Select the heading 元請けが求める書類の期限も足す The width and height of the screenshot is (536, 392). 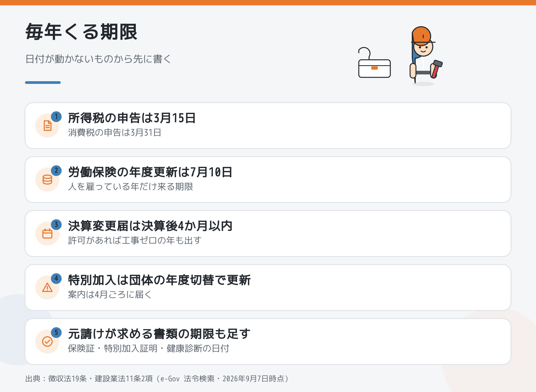(x=159, y=334)
